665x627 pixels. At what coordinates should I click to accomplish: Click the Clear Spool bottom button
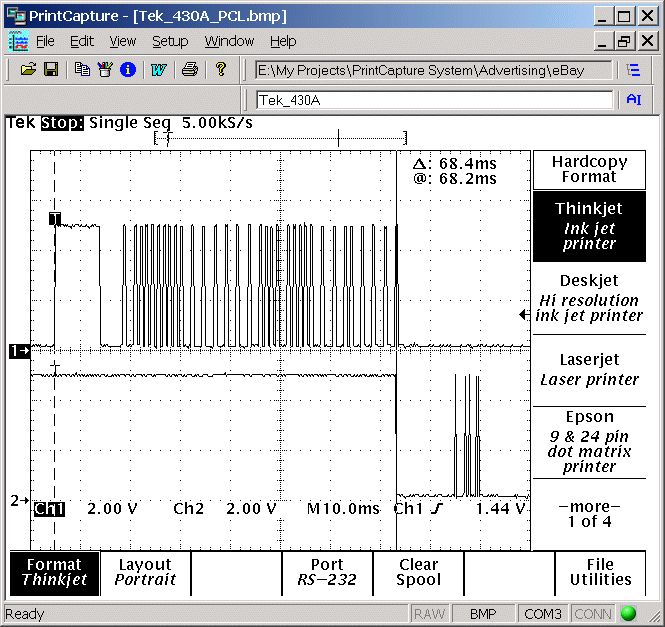[418, 573]
